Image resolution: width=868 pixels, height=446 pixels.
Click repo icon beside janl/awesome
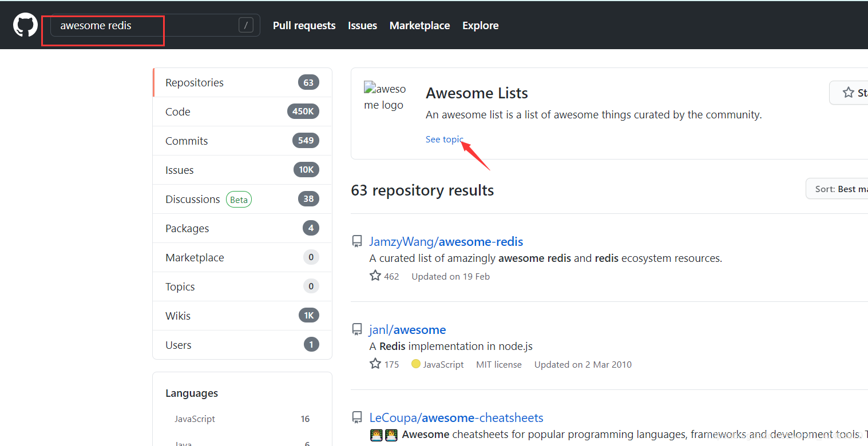(x=357, y=329)
